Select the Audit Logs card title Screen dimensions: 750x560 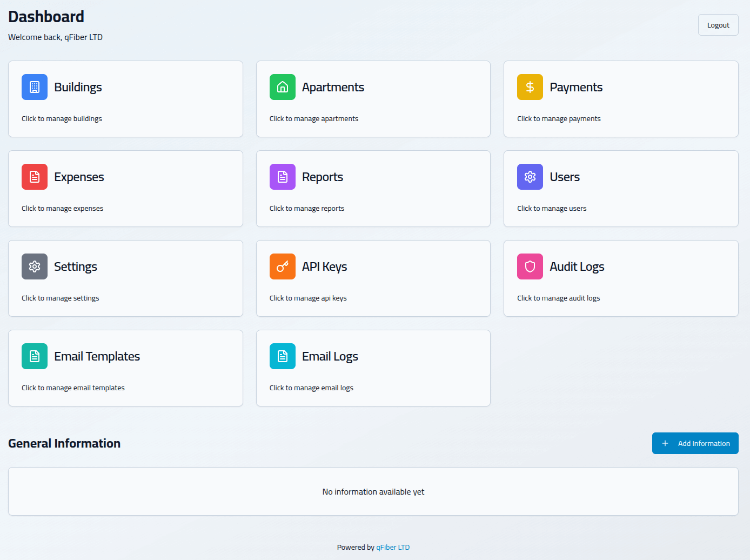click(x=577, y=266)
